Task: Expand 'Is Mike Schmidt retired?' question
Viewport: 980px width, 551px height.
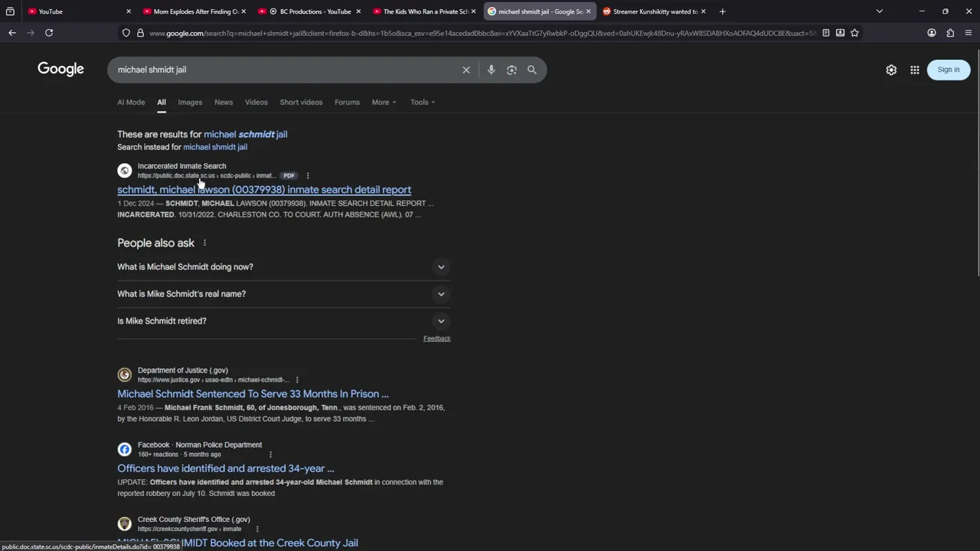Action: click(283, 321)
